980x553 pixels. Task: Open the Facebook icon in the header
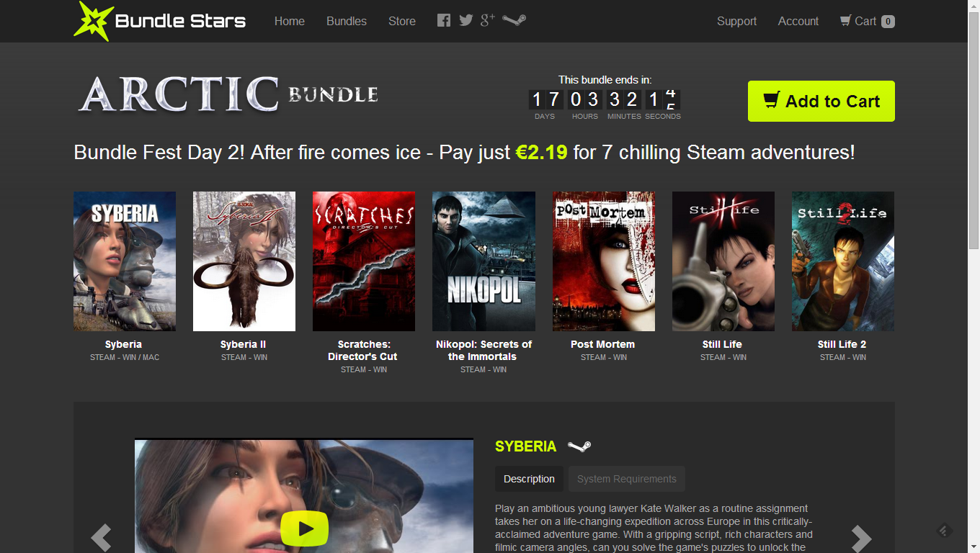pos(443,20)
